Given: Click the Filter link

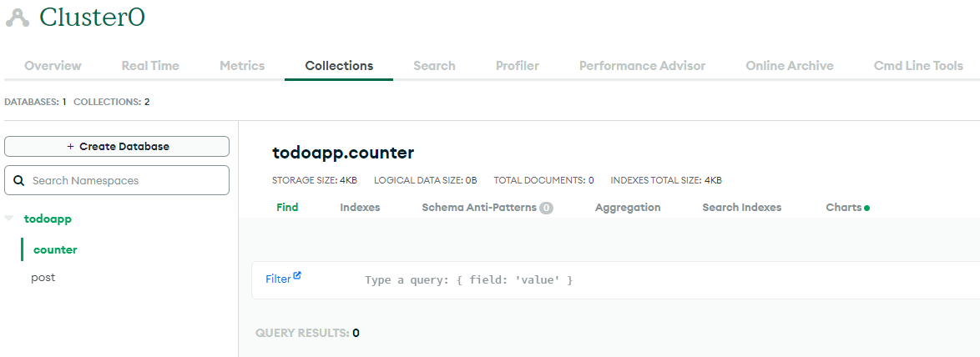Looking at the screenshot, I should coord(278,279).
